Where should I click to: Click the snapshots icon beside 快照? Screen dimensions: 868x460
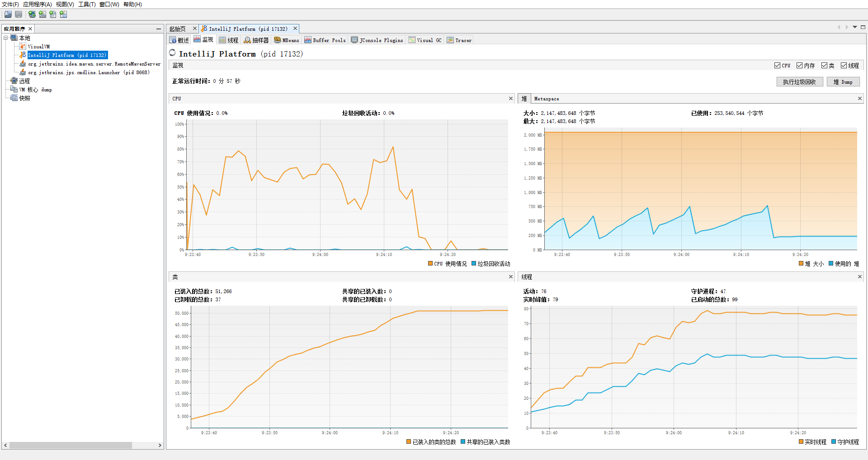pyautogui.click(x=14, y=98)
